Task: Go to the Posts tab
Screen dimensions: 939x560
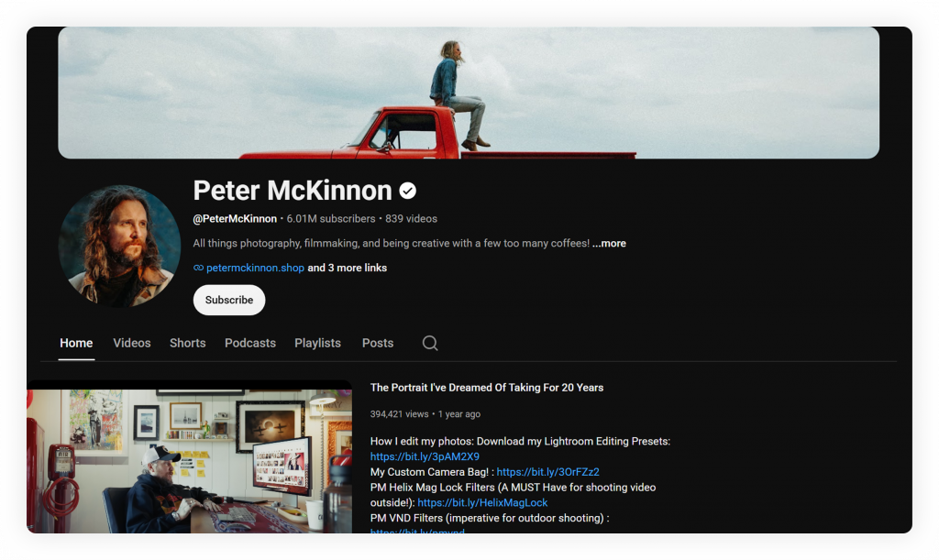Action: (x=377, y=343)
